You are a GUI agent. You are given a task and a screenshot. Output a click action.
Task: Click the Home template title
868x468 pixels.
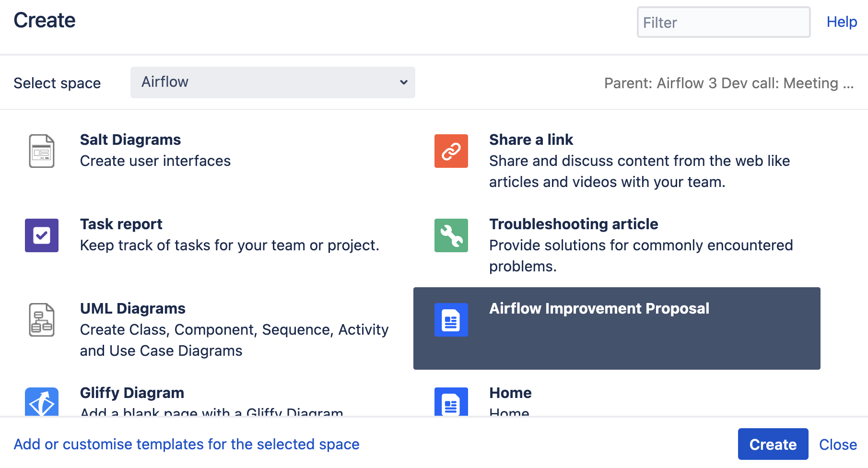click(510, 393)
